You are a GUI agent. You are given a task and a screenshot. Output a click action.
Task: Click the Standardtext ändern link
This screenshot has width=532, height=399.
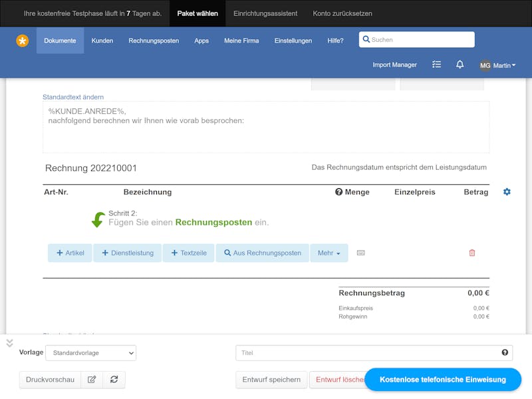[73, 97]
